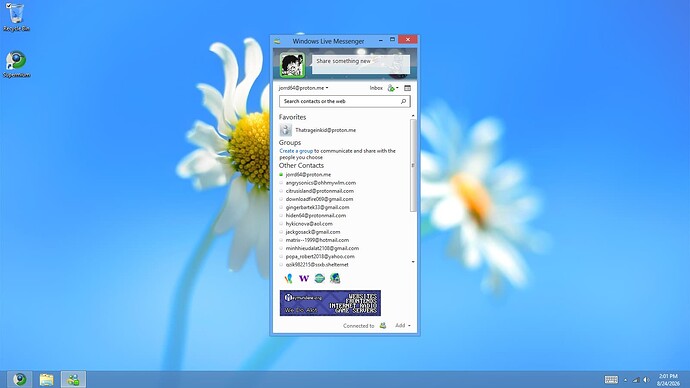This screenshot has height=388, width=690.
Task: Select contact minhhieudalat2108@gmail.com
Action: (x=322, y=248)
